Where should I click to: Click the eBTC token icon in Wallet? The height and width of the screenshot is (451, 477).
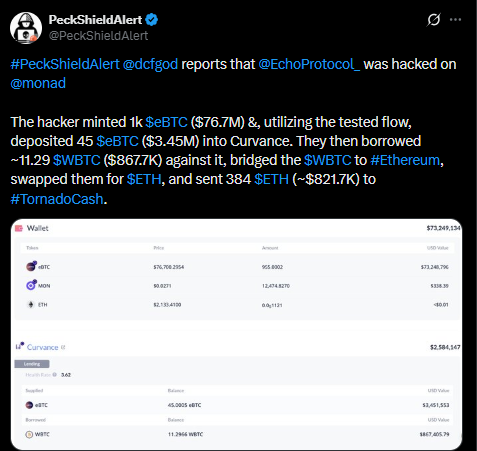tap(31, 266)
